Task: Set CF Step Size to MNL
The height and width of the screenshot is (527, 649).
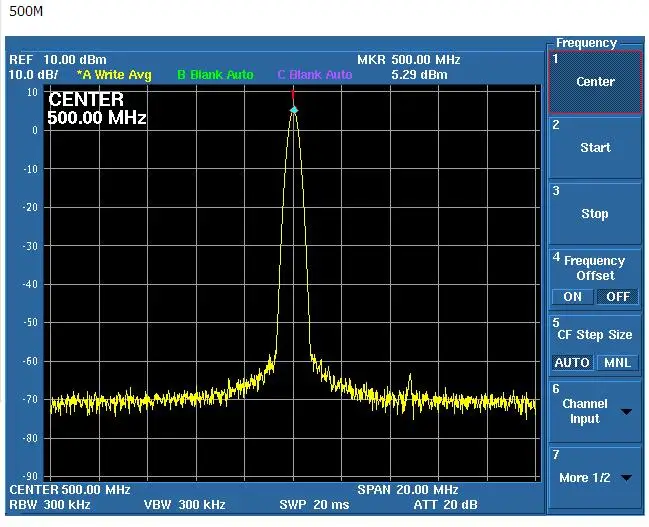Action: point(618,363)
